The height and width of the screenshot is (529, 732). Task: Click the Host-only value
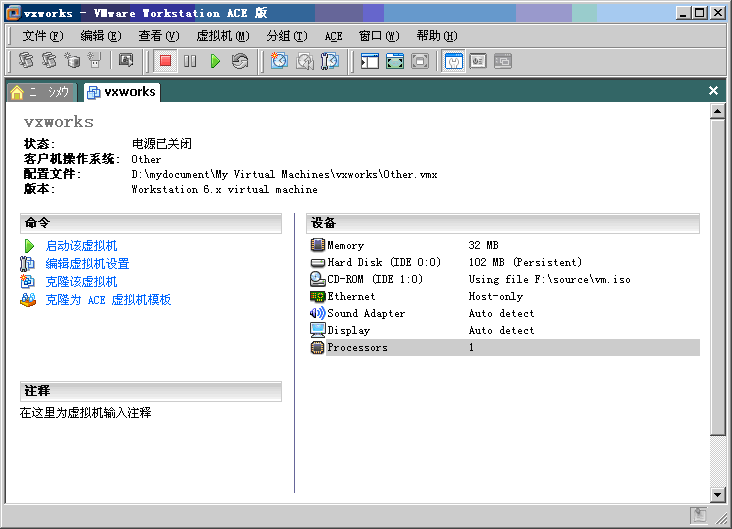pos(496,296)
